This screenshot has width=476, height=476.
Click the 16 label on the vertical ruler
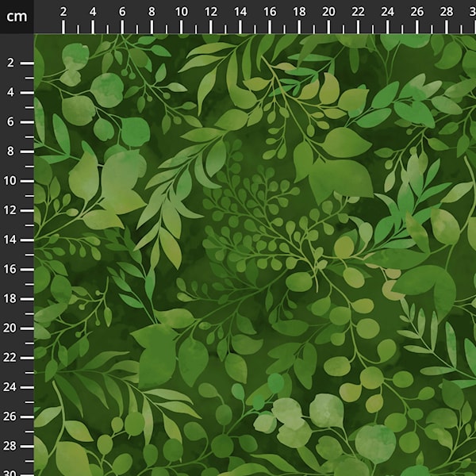point(10,269)
